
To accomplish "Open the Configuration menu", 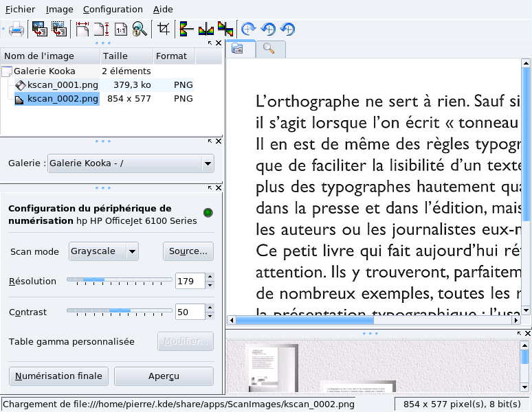I will pyautogui.click(x=113, y=9).
